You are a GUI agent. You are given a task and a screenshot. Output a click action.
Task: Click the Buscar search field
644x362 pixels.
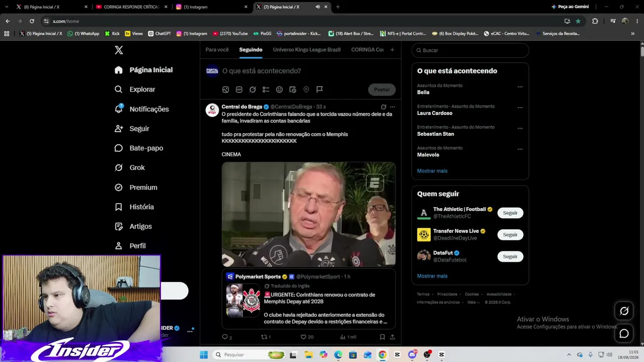coord(470,50)
